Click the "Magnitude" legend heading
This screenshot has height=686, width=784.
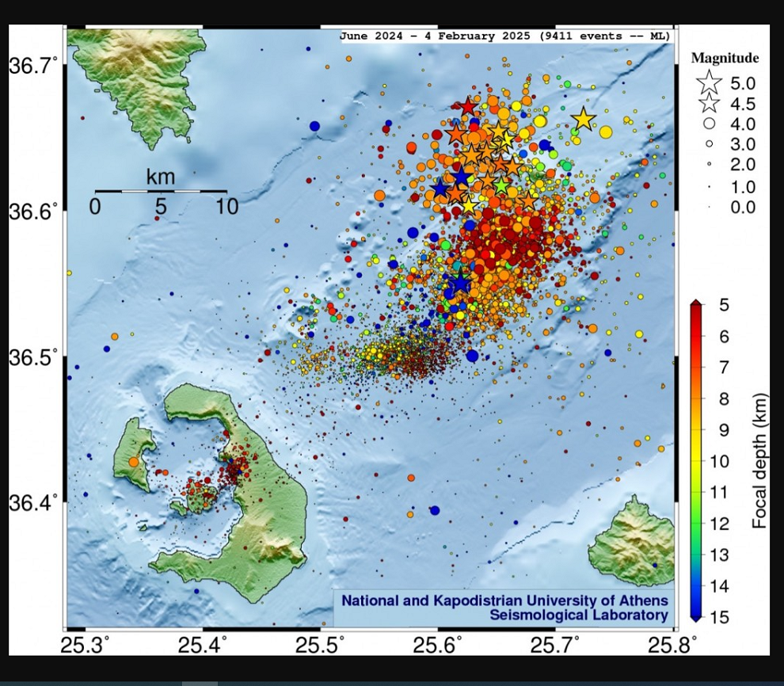click(x=725, y=58)
